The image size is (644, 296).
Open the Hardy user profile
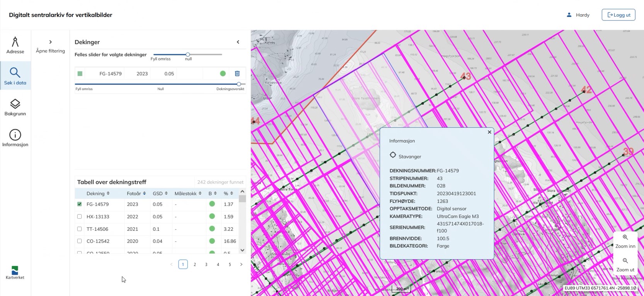[x=578, y=15]
